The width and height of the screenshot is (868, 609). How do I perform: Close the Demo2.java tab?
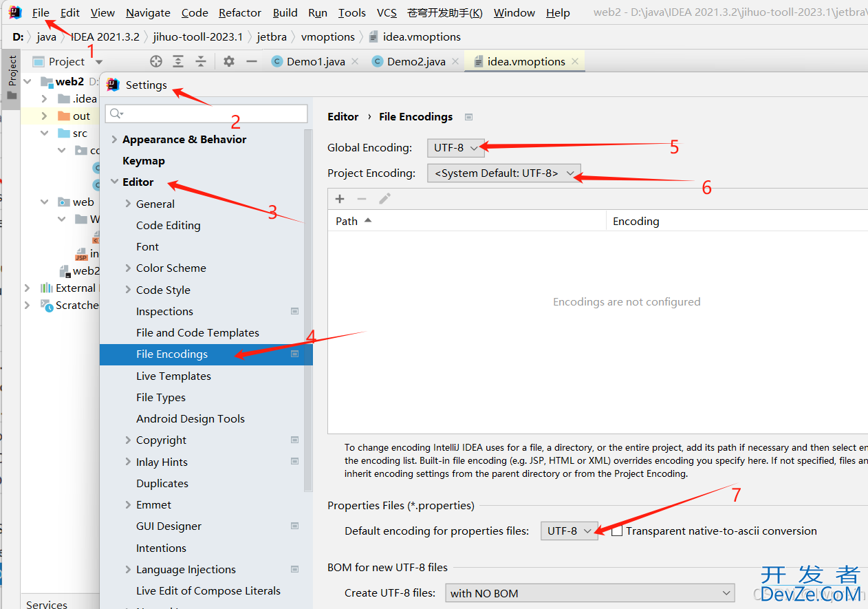tap(455, 61)
